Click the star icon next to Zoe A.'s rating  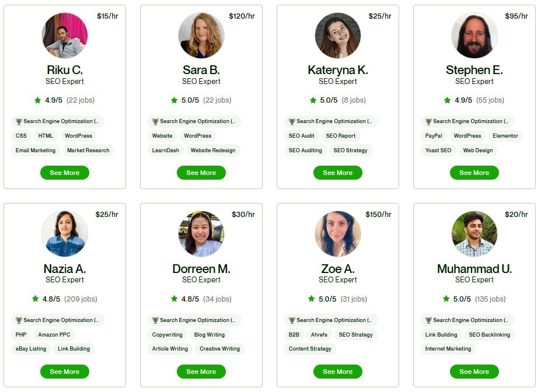[311, 299]
